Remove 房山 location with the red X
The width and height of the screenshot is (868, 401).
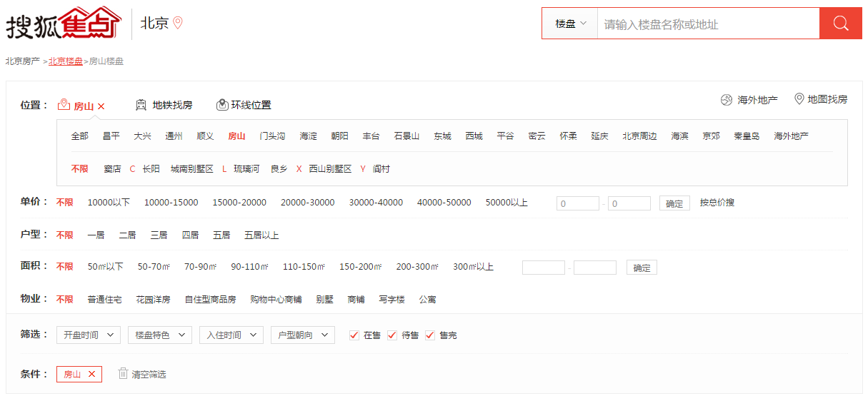101,106
